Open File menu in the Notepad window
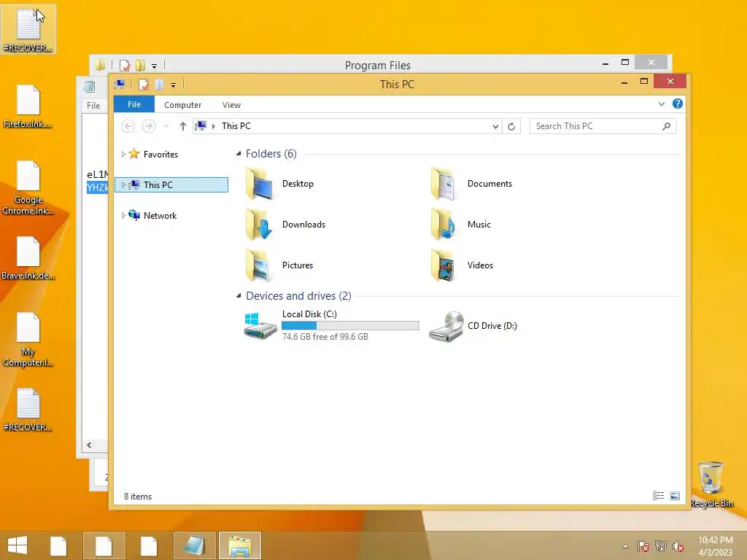 93,105
